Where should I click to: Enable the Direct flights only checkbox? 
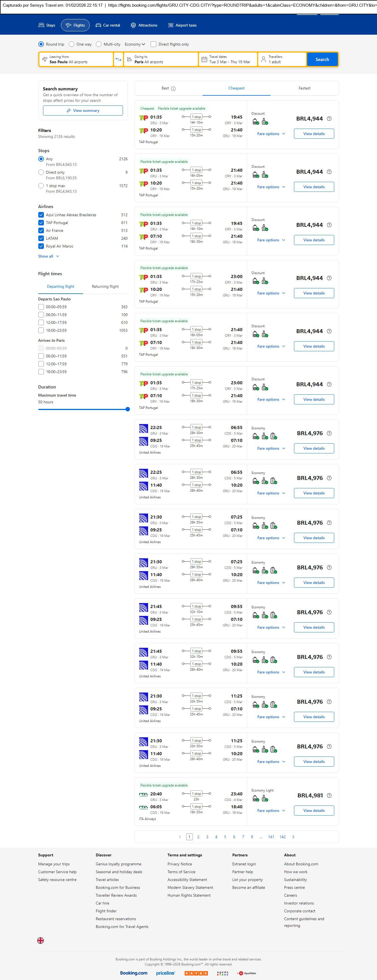(153, 44)
